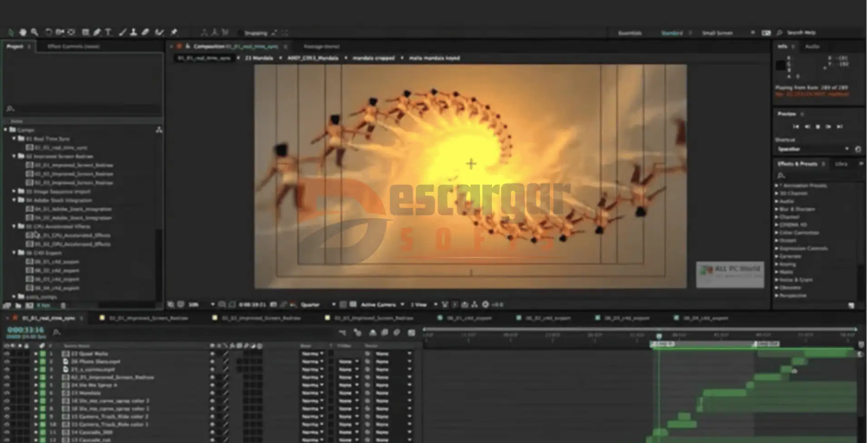Click Last Frame button in Preview panel
This screenshot has height=443, width=868.
coord(840,127)
